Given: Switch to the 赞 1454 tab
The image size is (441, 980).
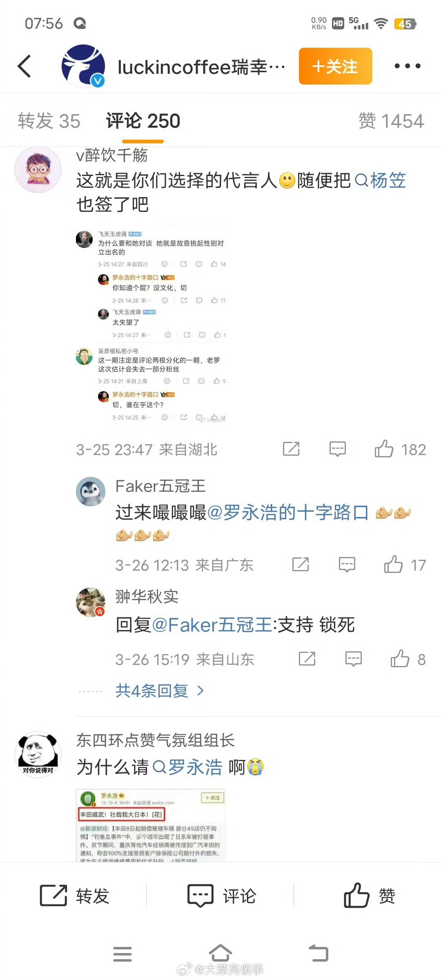Looking at the screenshot, I should (x=391, y=121).
